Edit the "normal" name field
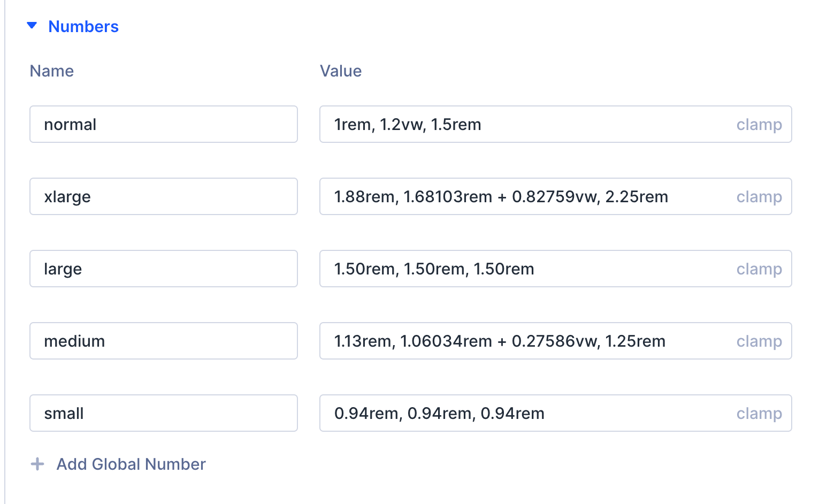 click(x=163, y=124)
